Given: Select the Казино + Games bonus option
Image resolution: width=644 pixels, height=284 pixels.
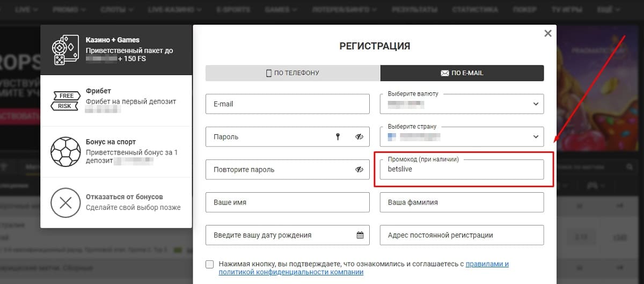Looking at the screenshot, I should (116, 49).
